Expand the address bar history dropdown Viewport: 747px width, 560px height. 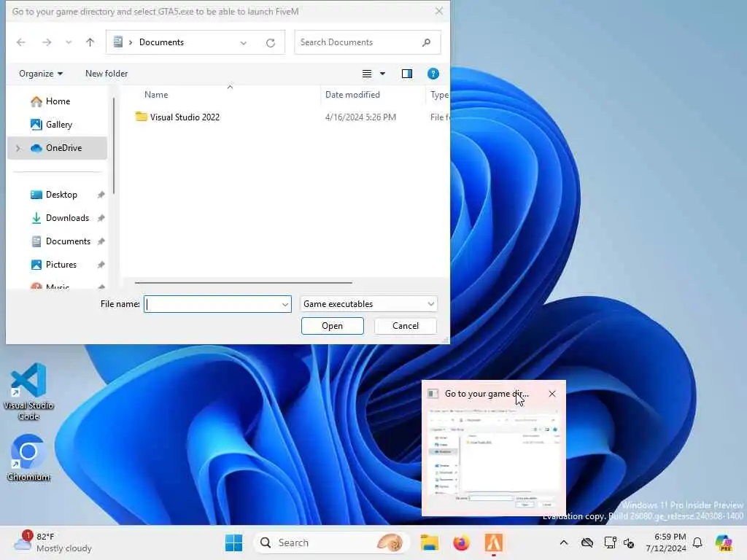(244, 43)
